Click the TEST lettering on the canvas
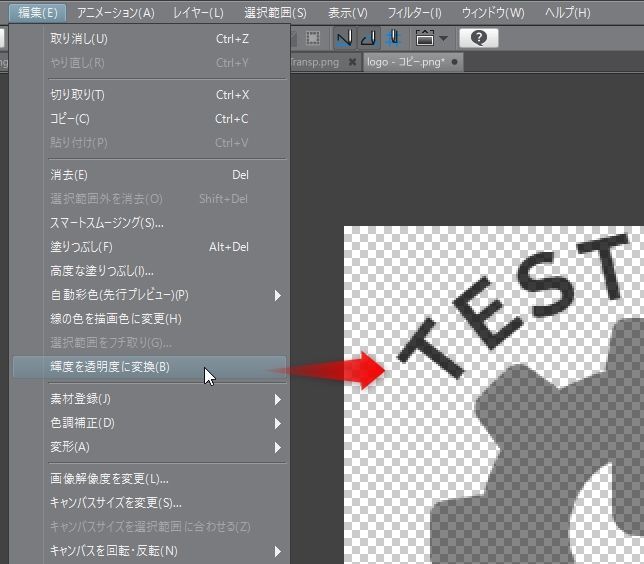This screenshot has width=644, height=564. coord(513,304)
